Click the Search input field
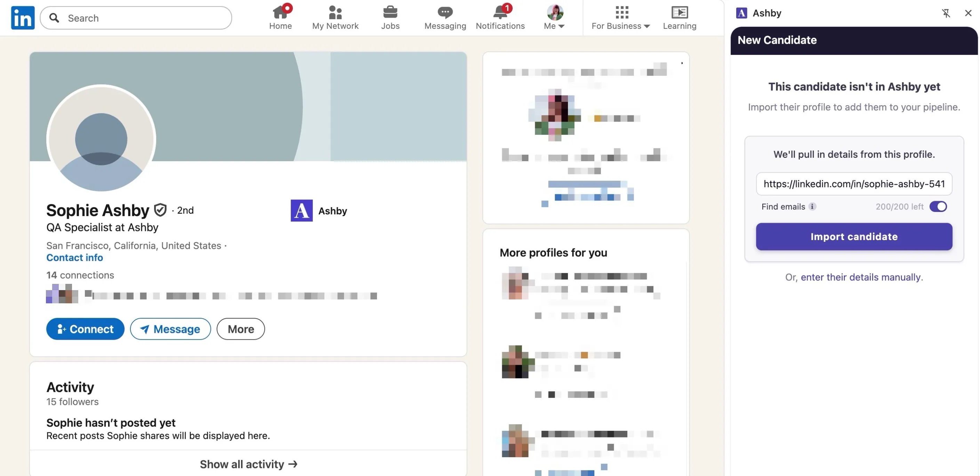 click(136, 18)
